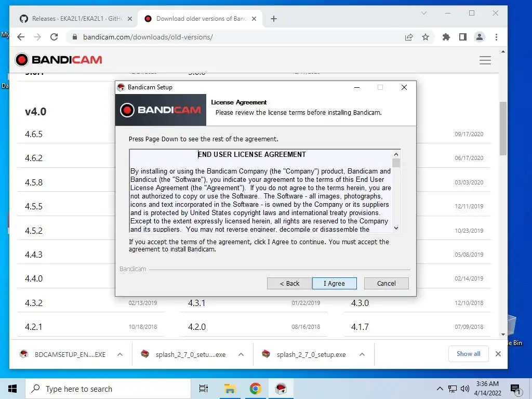
Task: Open version 4.5.2 download link
Action: [34, 231]
